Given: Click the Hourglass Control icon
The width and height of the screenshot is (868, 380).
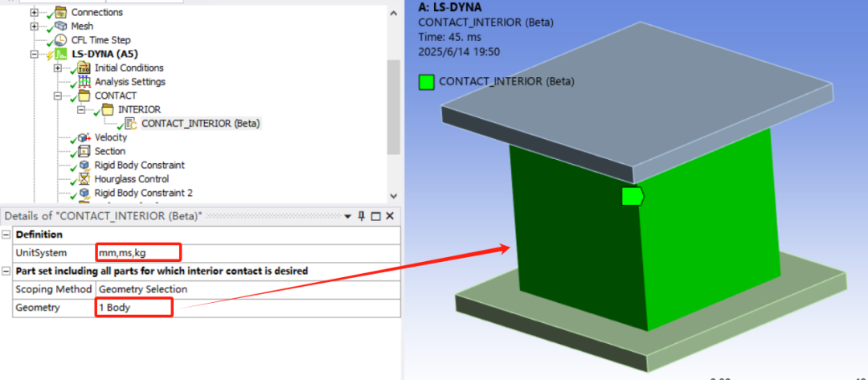Looking at the screenshot, I should click(x=84, y=179).
